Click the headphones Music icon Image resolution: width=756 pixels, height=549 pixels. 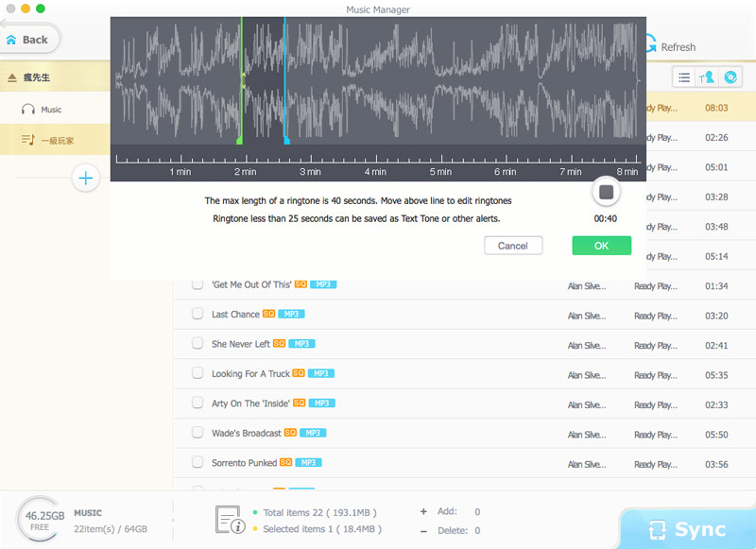(28, 110)
